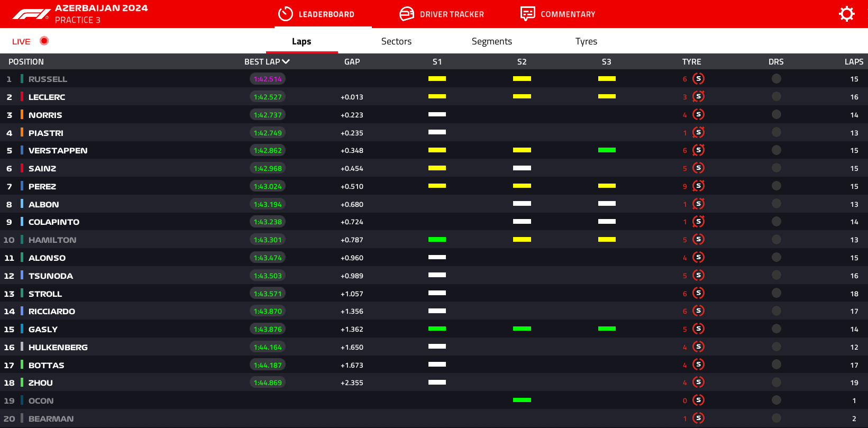Viewport: 868px width, 428px height.
Task: Click Norris's DRS indicator dot
Action: pos(776,115)
